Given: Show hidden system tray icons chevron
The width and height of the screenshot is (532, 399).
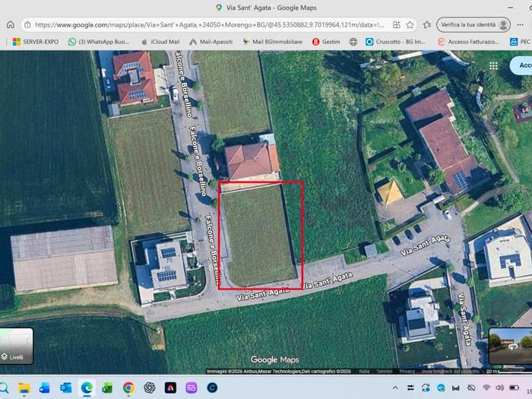Looking at the screenshot, I should (x=395, y=388).
